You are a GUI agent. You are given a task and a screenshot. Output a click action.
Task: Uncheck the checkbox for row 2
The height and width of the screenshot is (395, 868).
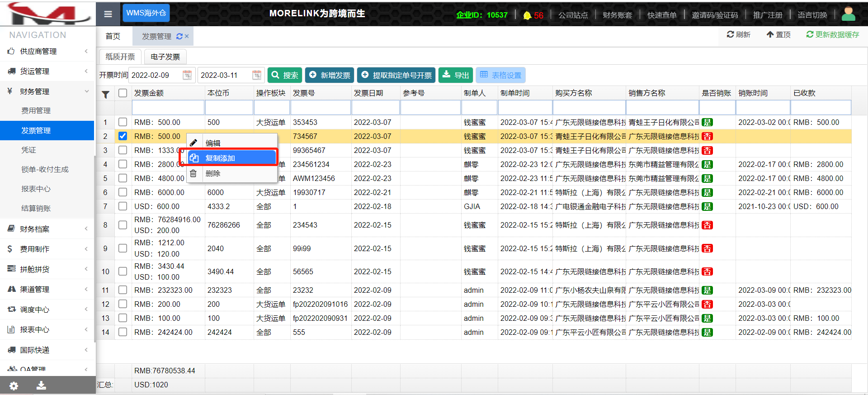[x=123, y=136]
